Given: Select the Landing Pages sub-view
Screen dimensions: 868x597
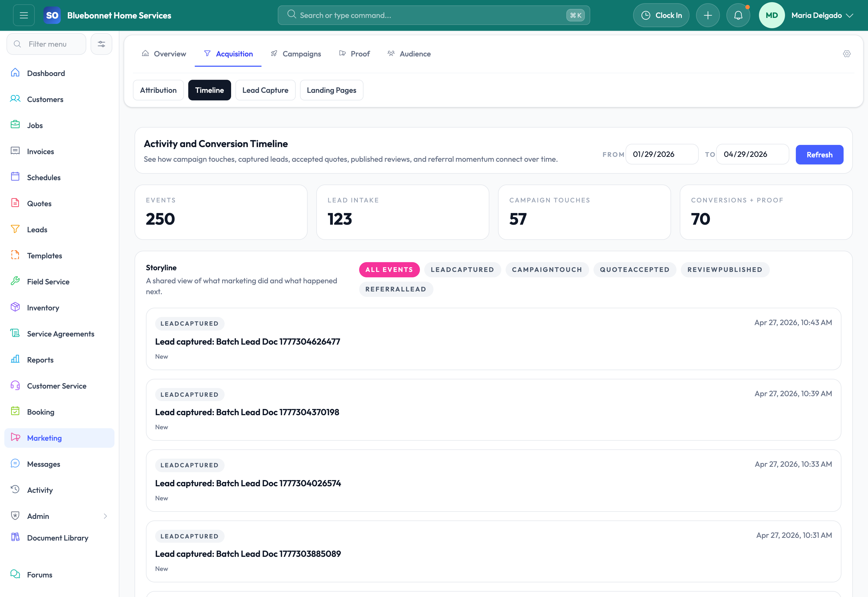Looking at the screenshot, I should click(331, 90).
